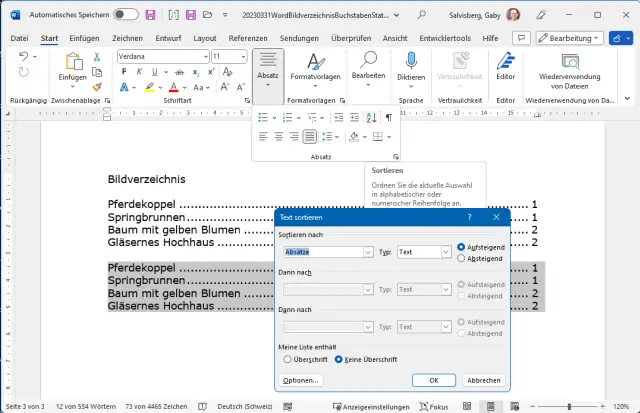Click the Optionen... button

coord(300,381)
